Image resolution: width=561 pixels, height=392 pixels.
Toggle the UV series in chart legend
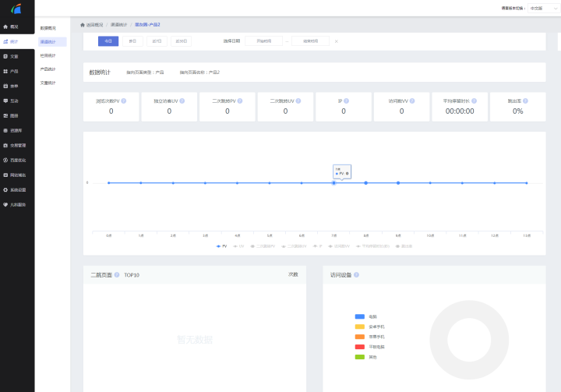238,246
